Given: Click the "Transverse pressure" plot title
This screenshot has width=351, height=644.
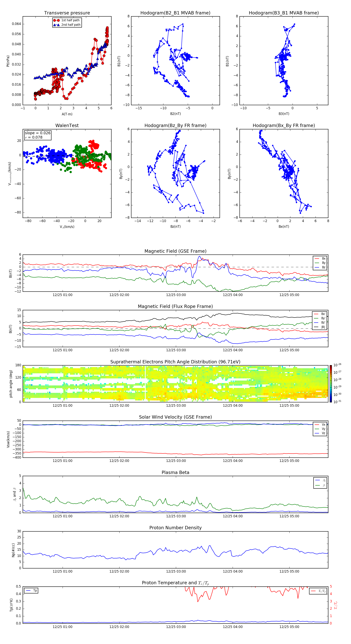Looking at the screenshot, I should (x=67, y=13).
